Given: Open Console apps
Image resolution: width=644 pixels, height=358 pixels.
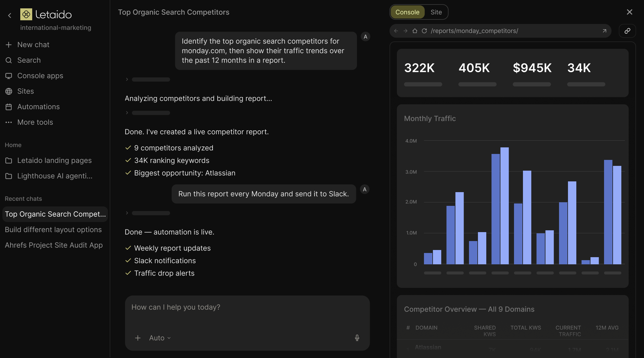Looking at the screenshot, I should tap(34, 75).
